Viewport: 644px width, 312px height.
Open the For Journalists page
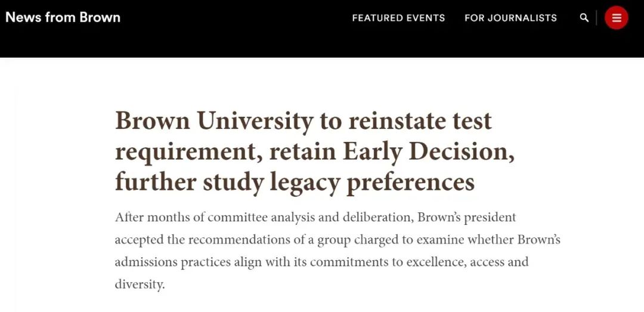(x=510, y=18)
